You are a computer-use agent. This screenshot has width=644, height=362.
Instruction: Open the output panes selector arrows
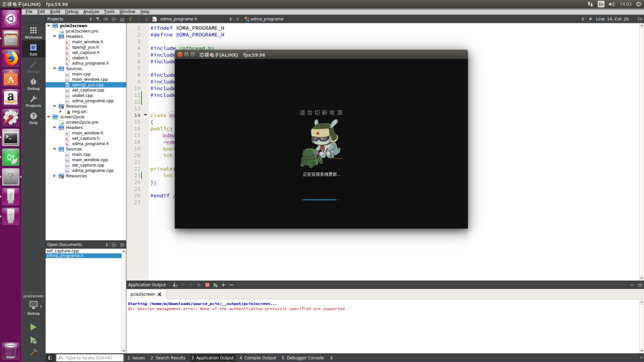pyautogui.click(x=332, y=358)
